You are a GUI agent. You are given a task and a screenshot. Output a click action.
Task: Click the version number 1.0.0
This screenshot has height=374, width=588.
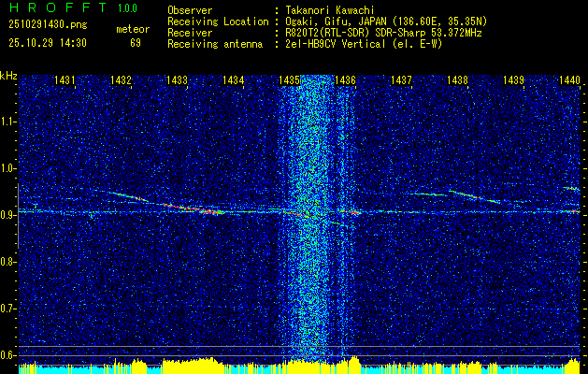coord(127,8)
